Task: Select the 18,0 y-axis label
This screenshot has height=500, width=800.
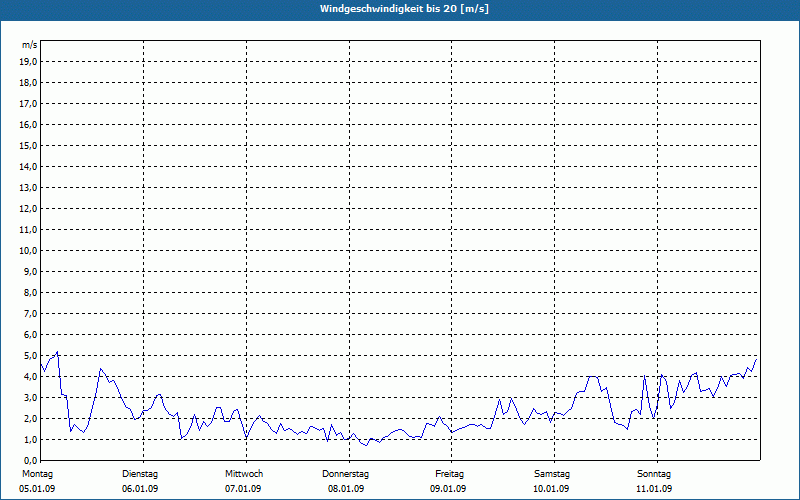Action: tap(28, 83)
